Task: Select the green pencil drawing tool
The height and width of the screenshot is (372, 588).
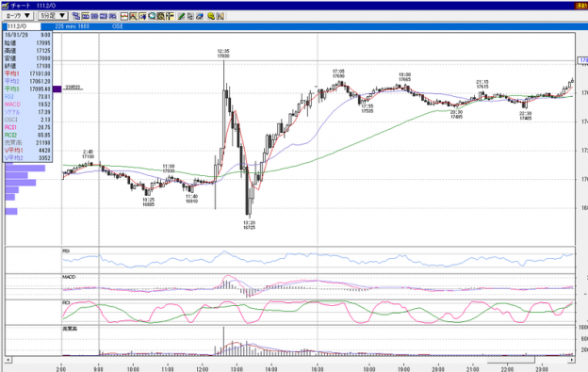Action: tap(181, 16)
